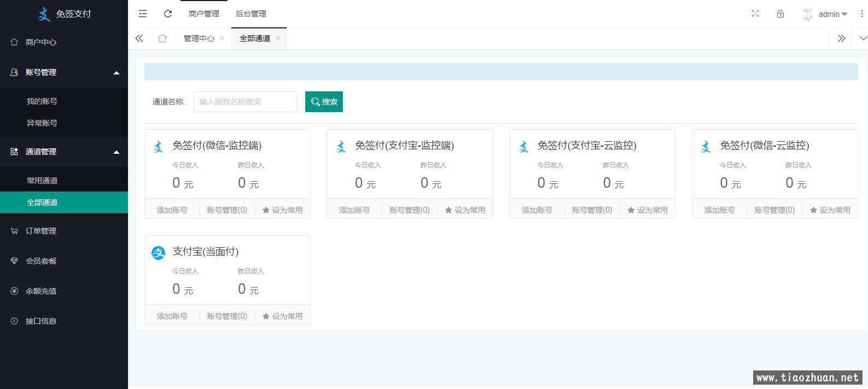Set 支付宝(当面付) as 常用 with star
Image resolution: width=868 pixels, height=389 pixels.
[x=282, y=316]
